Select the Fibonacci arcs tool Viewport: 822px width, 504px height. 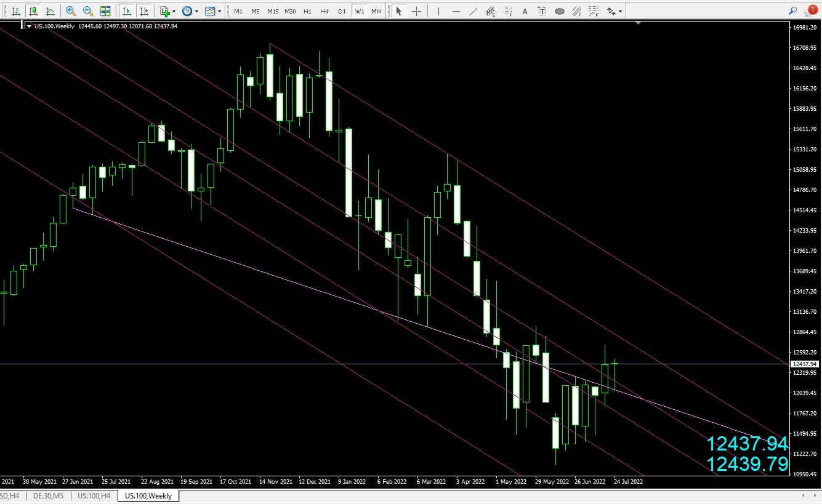(x=594, y=11)
